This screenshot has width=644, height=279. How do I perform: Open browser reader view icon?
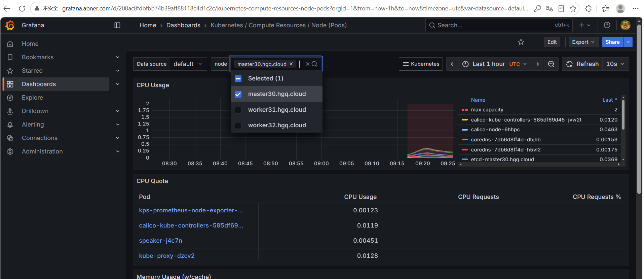click(561, 8)
